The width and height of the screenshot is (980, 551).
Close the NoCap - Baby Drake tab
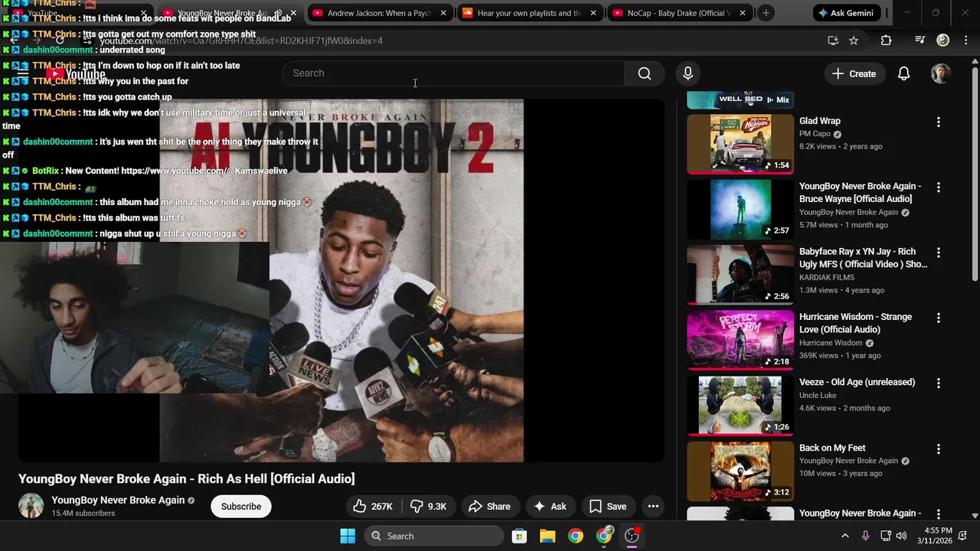pos(742,13)
